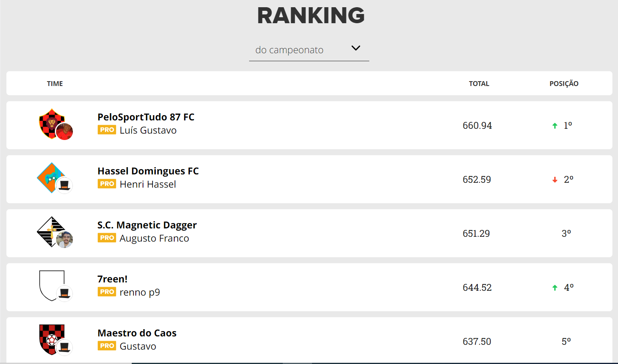Click Gustavo's top hat avatar
This screenshot has height=364, width=618.
click(64, 348)
